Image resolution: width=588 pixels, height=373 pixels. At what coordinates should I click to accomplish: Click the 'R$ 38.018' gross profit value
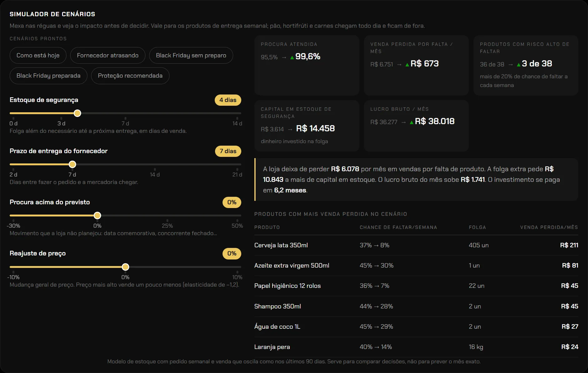[434, 121]
